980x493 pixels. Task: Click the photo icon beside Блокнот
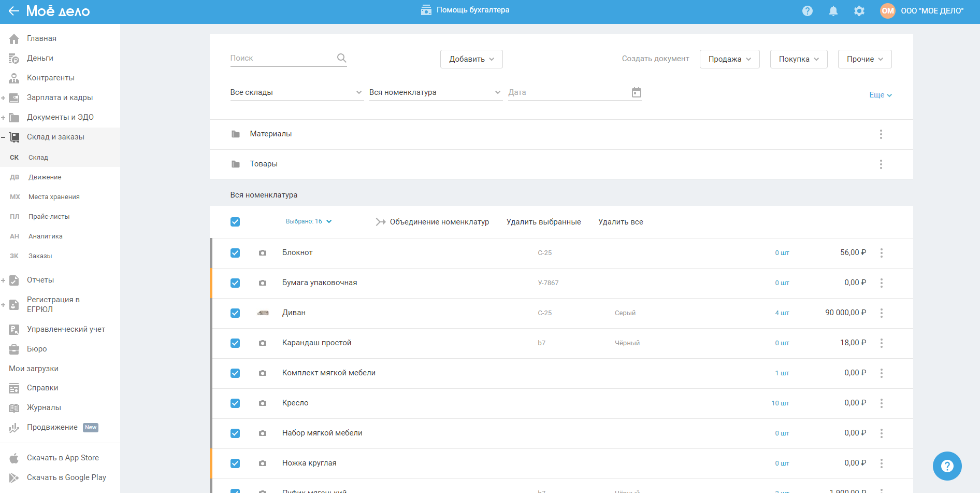(x=263, y=253)
